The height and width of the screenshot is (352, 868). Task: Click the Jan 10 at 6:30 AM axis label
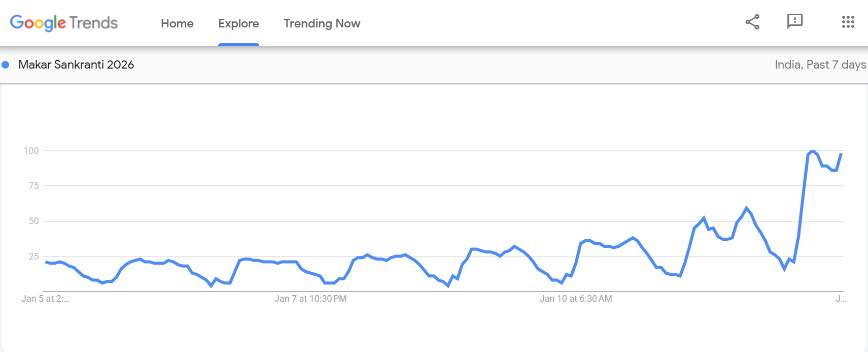click(x=576, y=299)
